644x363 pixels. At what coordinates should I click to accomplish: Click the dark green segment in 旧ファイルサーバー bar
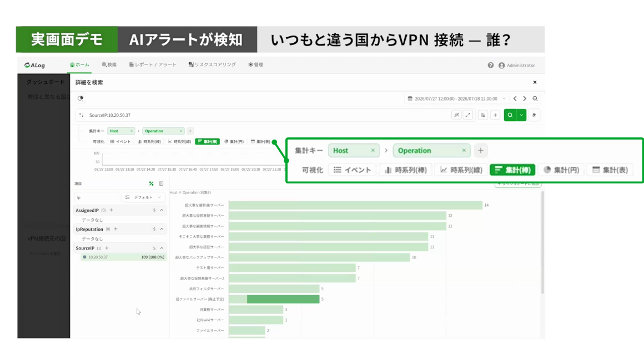click(283, 299)
